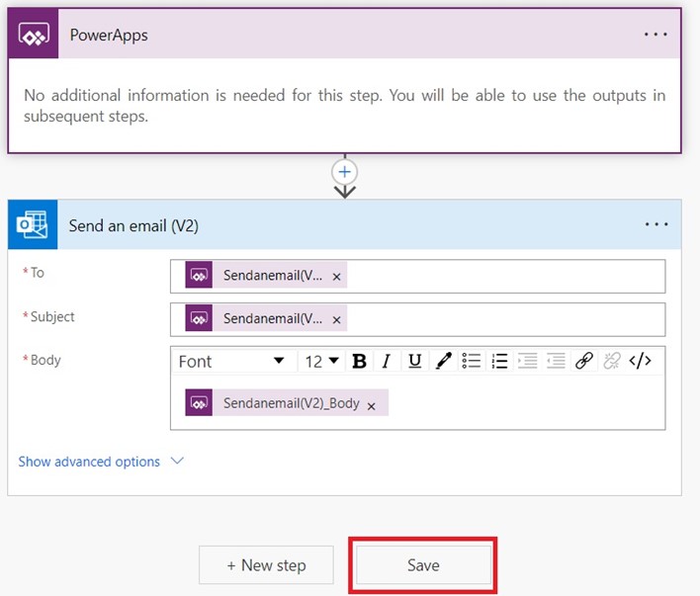Image resolution: width=700 pixels, height=596 pixels.
Task: Expand Show advanced options
Action: pos(101,462)
